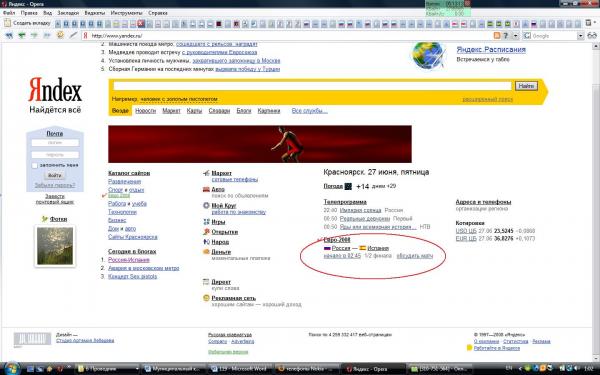Image resolution: width=600 pixels, height=375 pixels.
Task: Click the Россия-Испания blog link
Action: [129, 260]
